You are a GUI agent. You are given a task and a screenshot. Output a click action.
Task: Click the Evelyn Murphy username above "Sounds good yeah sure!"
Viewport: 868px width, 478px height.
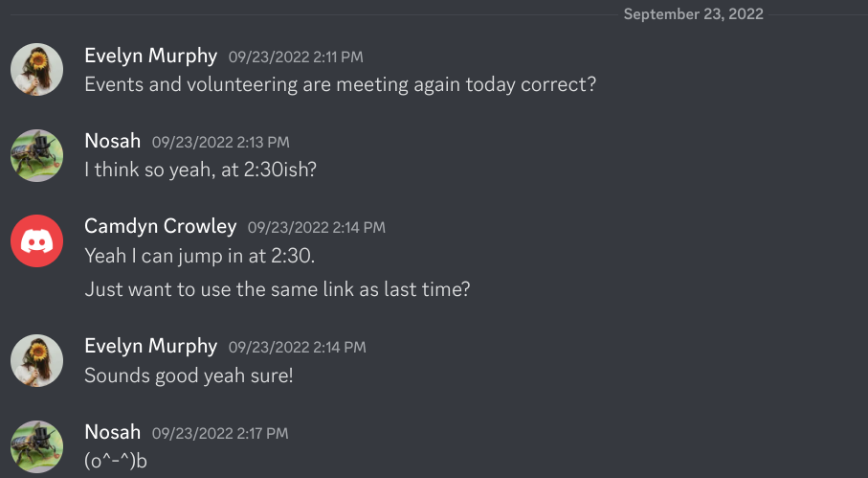[151, 347]
